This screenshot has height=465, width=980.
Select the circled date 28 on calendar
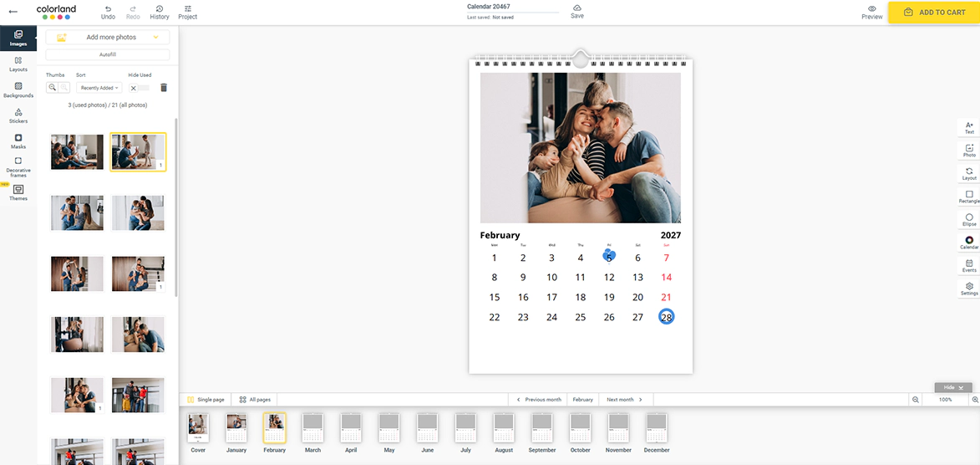[x=666, y=317]
